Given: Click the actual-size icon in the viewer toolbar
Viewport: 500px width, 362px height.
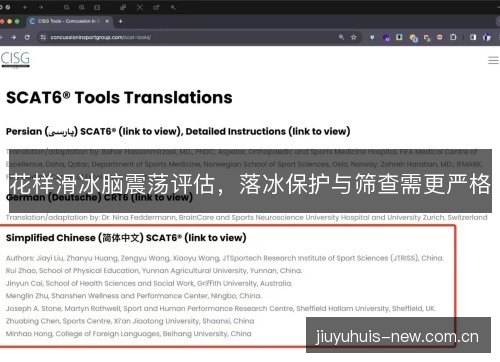Looking at the screenshot, I should pyautogui.click(x=97, y=7).
